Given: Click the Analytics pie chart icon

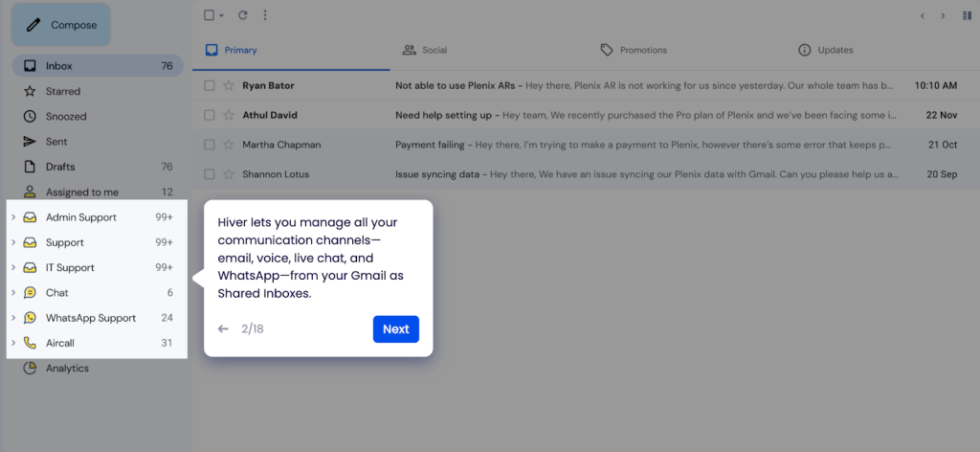Looking at the screenshot, I should click(30, 369).
